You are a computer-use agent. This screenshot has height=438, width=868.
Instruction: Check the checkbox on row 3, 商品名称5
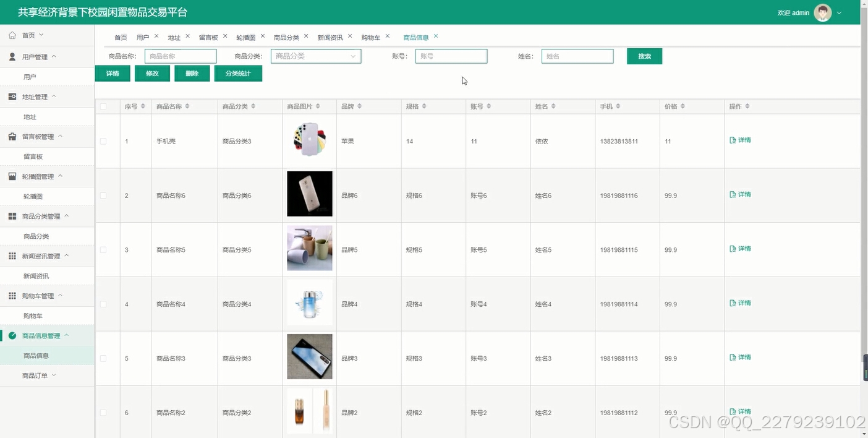tap(103, 249)
